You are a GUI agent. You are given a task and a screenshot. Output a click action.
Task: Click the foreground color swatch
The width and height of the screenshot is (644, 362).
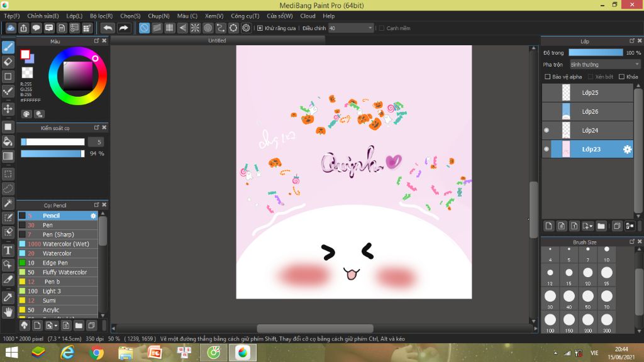click(25, 54)
